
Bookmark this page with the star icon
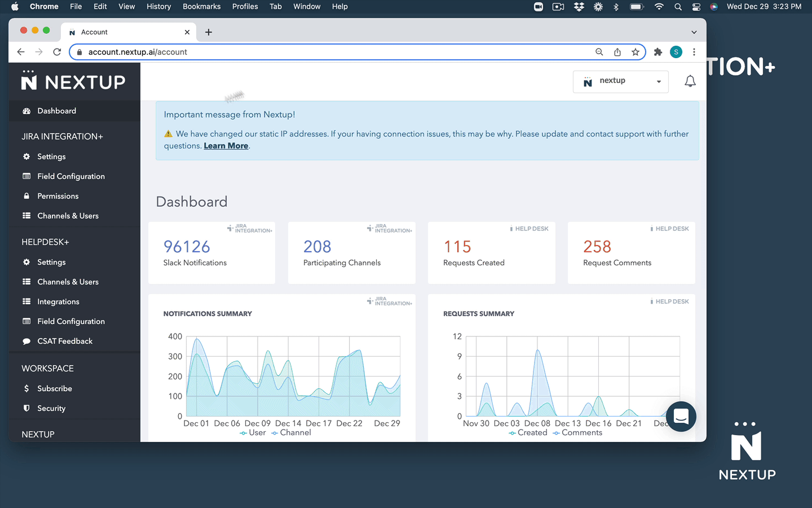636,52
